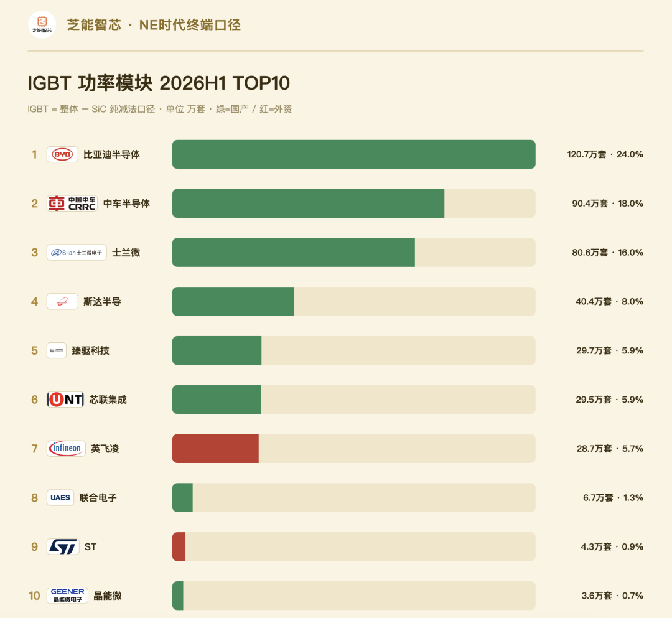Click the ST red bar

click(179, 547)
